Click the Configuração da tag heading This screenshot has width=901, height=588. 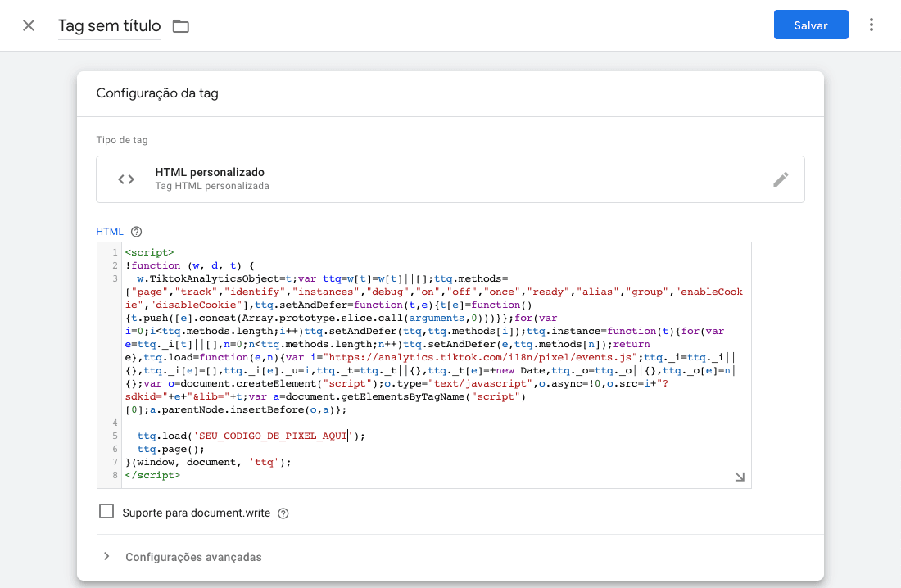pos(157,93)
